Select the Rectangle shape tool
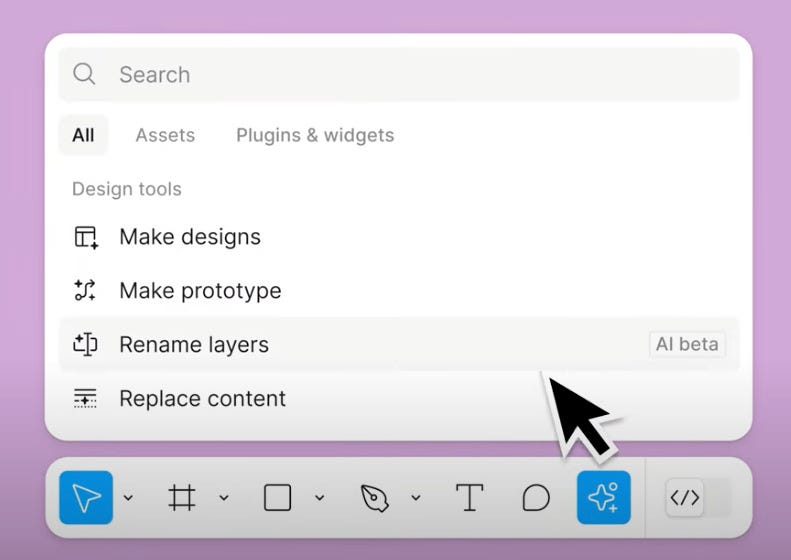The image size is (791, 560). (x=277, y=497)
